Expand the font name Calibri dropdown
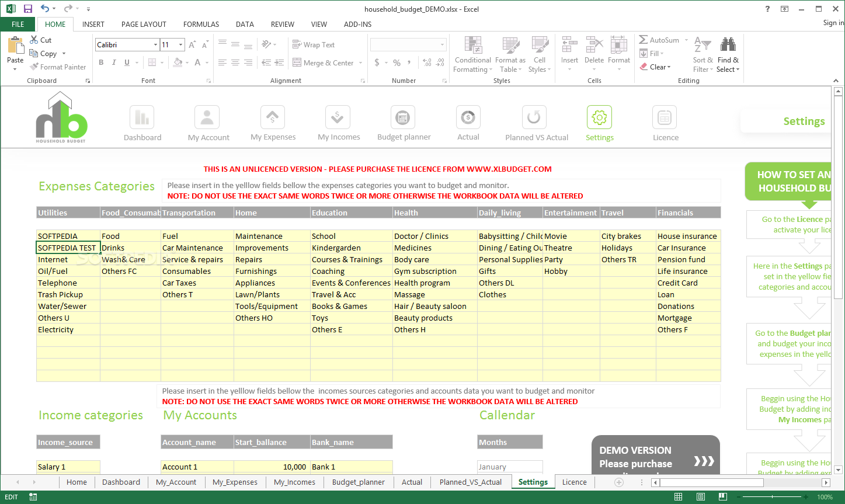 155,45
